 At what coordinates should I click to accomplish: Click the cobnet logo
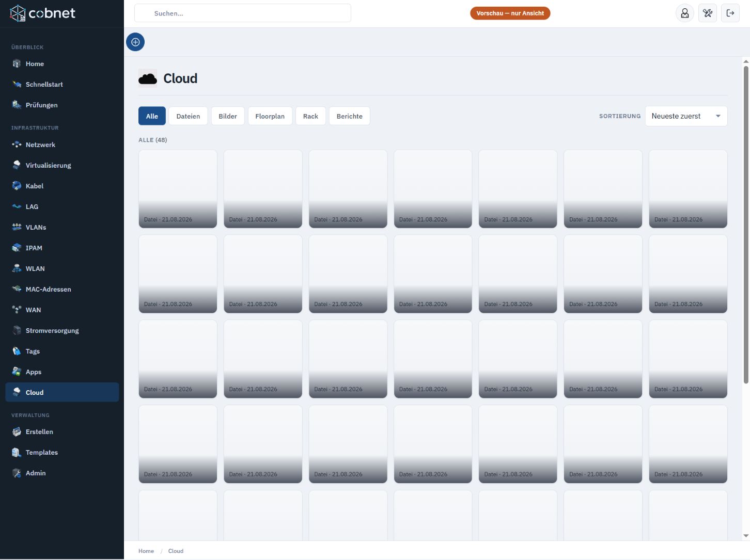(42, 13)
